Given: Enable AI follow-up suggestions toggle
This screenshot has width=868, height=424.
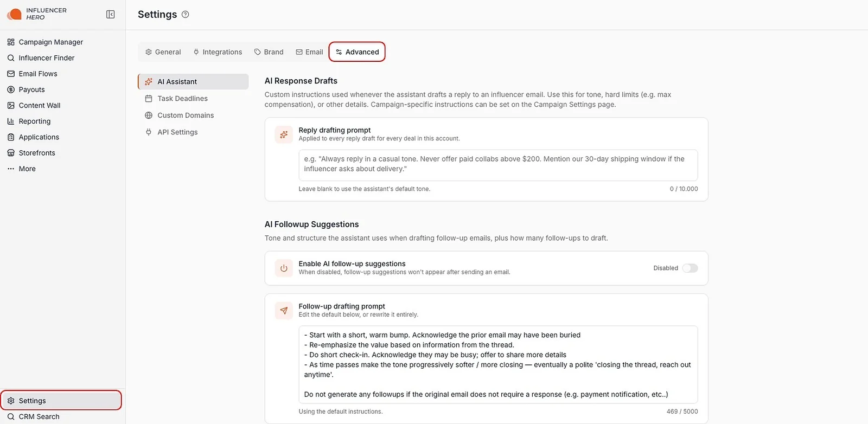Looking at the screenshot, I should (x=690, y=268).
